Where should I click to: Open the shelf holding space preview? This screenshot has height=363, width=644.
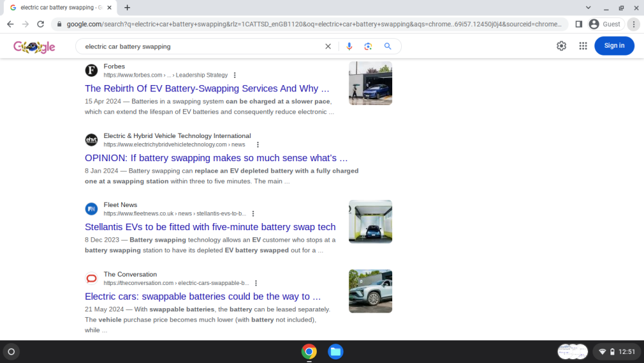pos(573,352)
